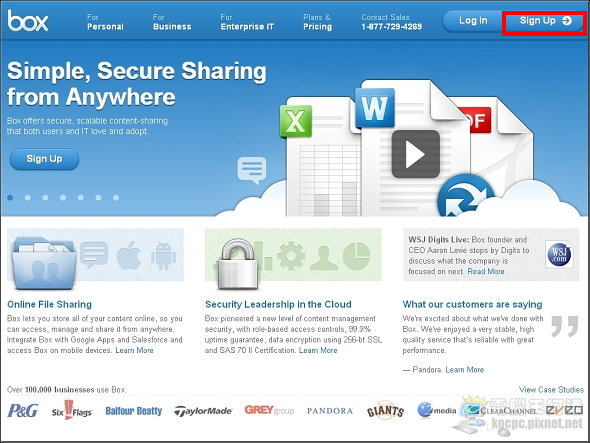Open the View Case Studies link
The image size is (590, 443).
click(551, 390)
